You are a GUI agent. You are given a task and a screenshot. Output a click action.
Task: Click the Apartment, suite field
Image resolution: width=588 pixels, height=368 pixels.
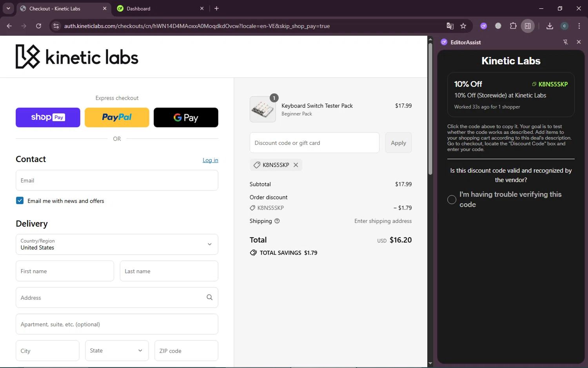[x=117, y=324]
